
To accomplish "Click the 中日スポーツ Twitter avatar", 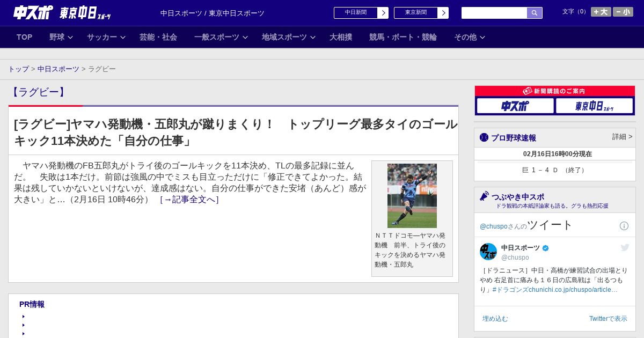I will (x=488, y=252).
